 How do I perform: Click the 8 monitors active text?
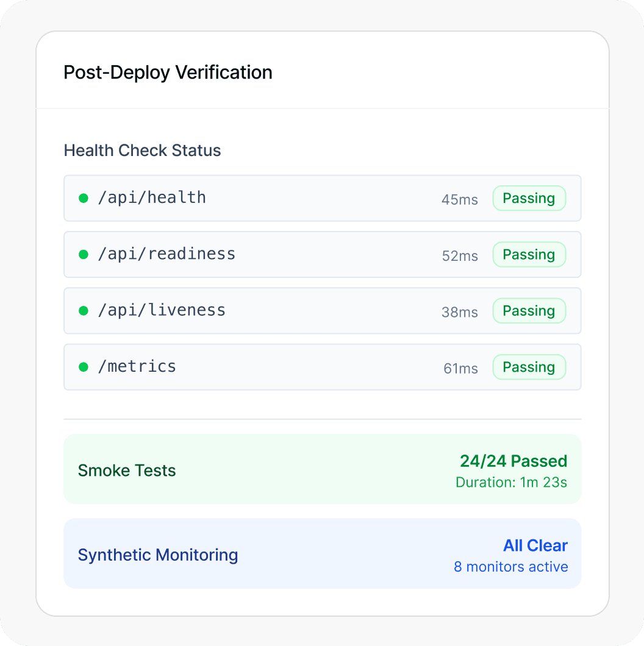[x=510, y=567]
